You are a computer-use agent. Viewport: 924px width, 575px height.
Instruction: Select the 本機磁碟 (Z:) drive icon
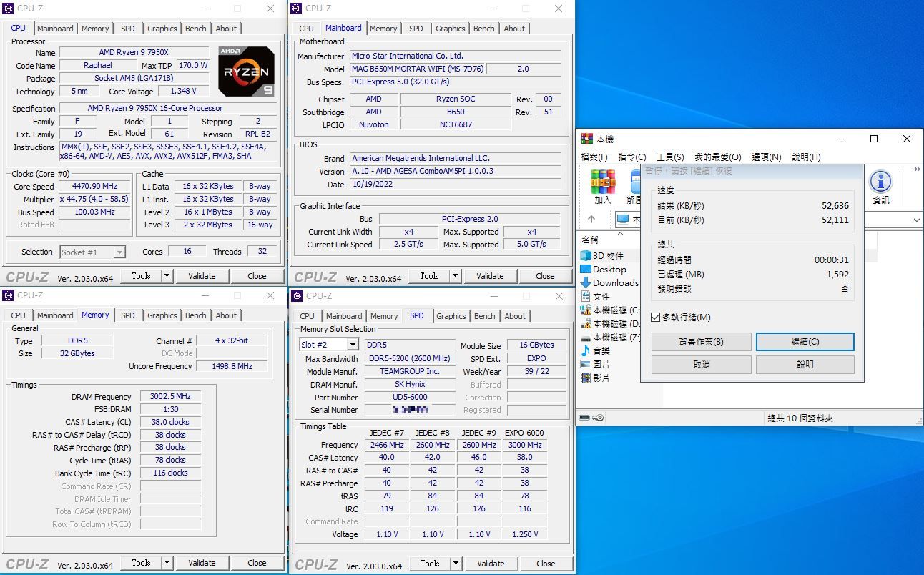(586, 337)
